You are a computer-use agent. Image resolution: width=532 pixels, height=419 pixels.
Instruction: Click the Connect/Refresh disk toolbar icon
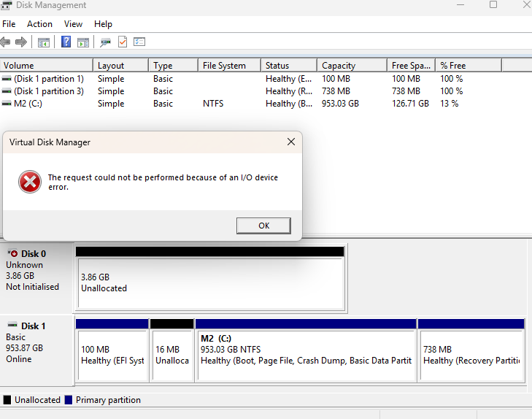pos(106,42)
